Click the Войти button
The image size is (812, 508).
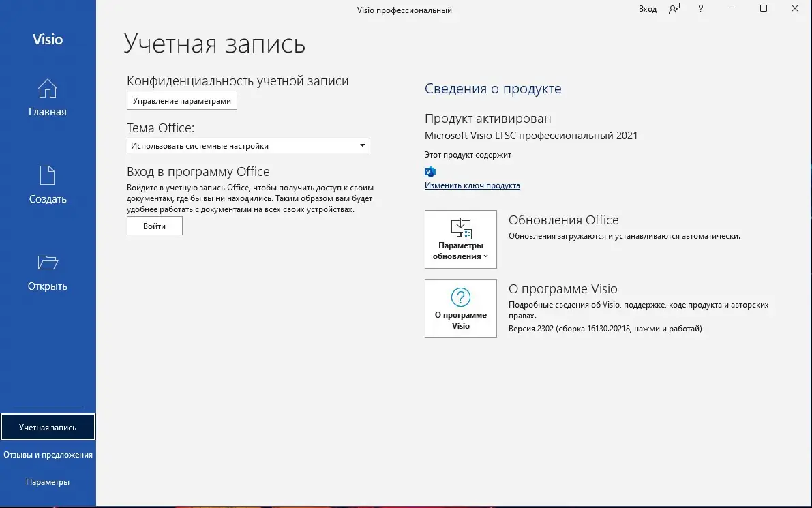pyautogui.click(x=154, y=226)
